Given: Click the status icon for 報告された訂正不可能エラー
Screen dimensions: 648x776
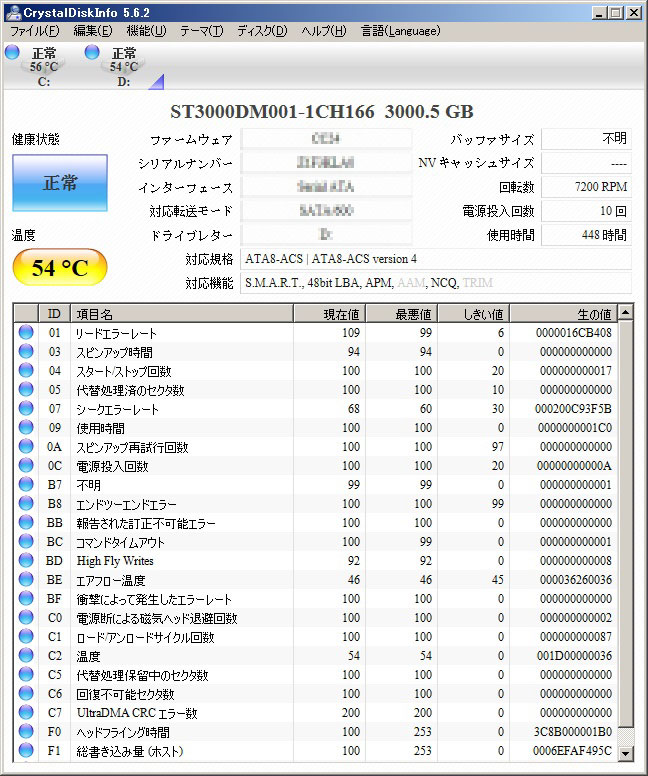Looking at the screenshot, I should point(26,522).
